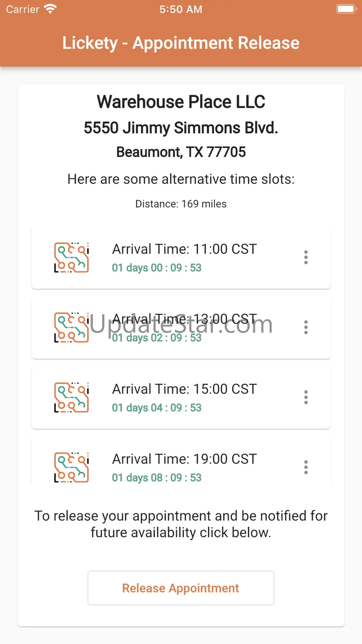Click circuit logo icon for 19:00 slot
The width and height of the screenshot is (362, 644).
(x=71, y=467)
